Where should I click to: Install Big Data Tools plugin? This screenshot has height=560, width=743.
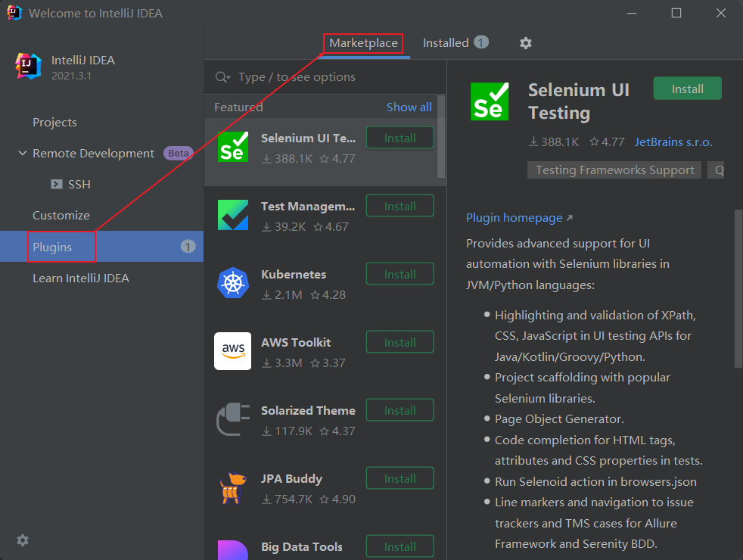[400, 546]
